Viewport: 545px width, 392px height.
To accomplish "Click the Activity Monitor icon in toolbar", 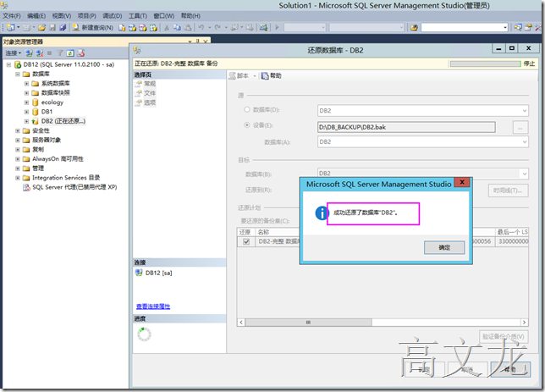I will point(263,27).
